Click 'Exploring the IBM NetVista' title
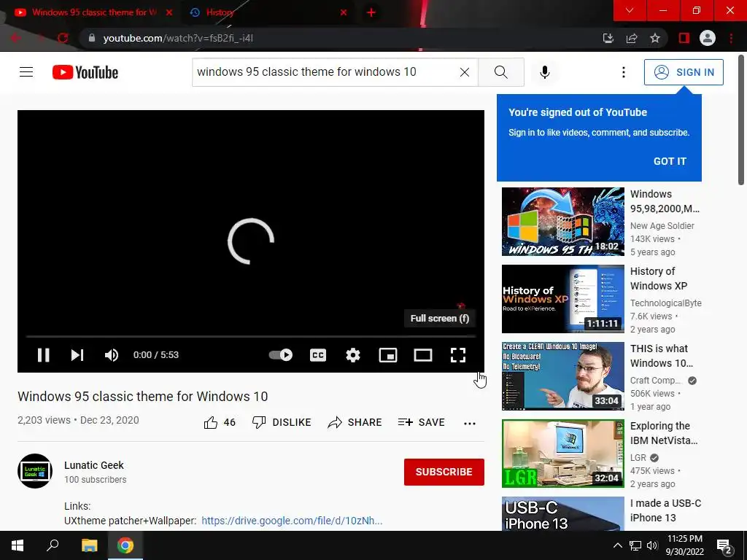Screen dimensions: 747x560 (x=664, y=433)
